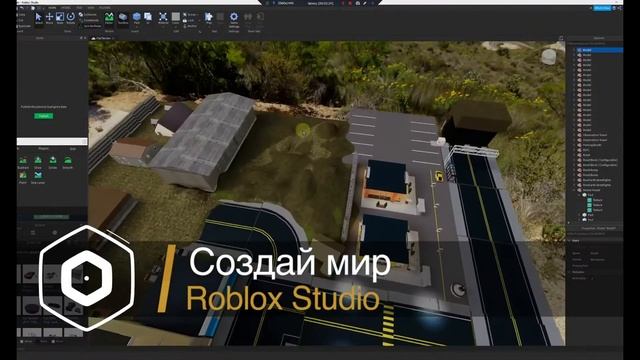Image resolution: width=640 pixels, height=360 pixels.
Task: Activate the Scale tool
Action: tap(60, 18)
